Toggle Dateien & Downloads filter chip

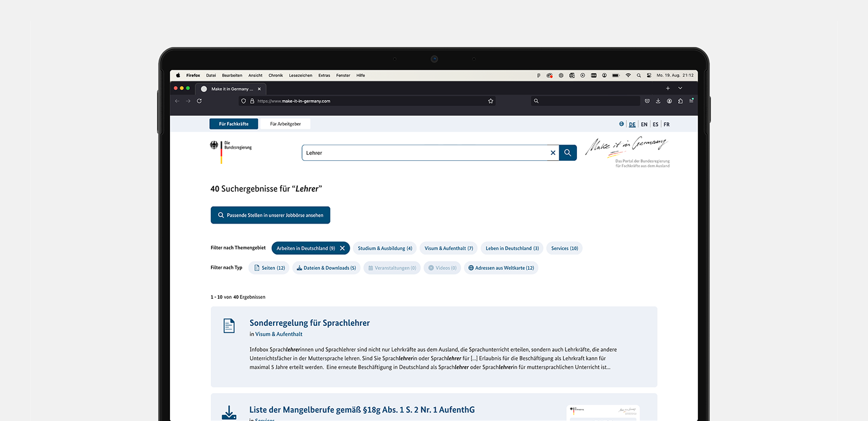coord(326,268)
